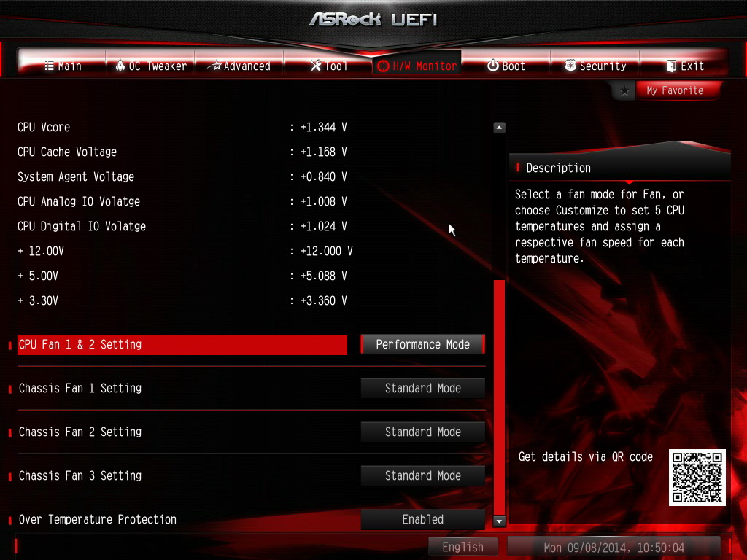Click the star icon beside My Favorite
The image size is (747, 560).
[x=624, y=90]
